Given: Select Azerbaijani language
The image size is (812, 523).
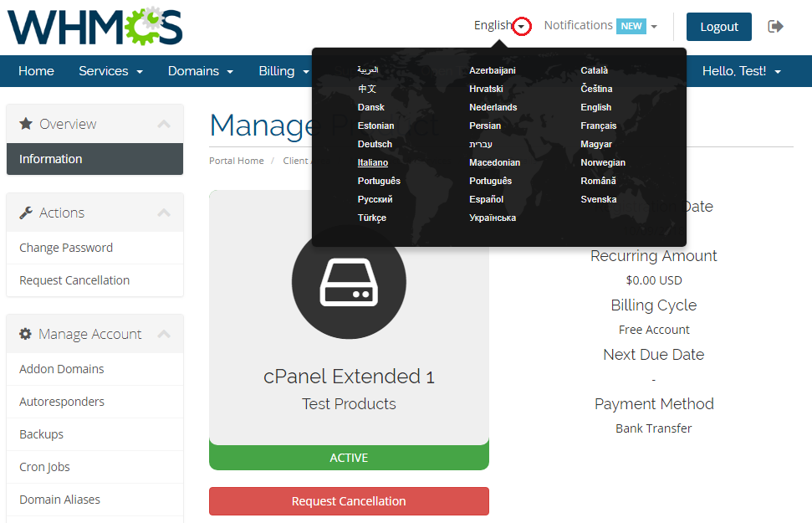Looking at the screenshot, I should coord(493,70).
